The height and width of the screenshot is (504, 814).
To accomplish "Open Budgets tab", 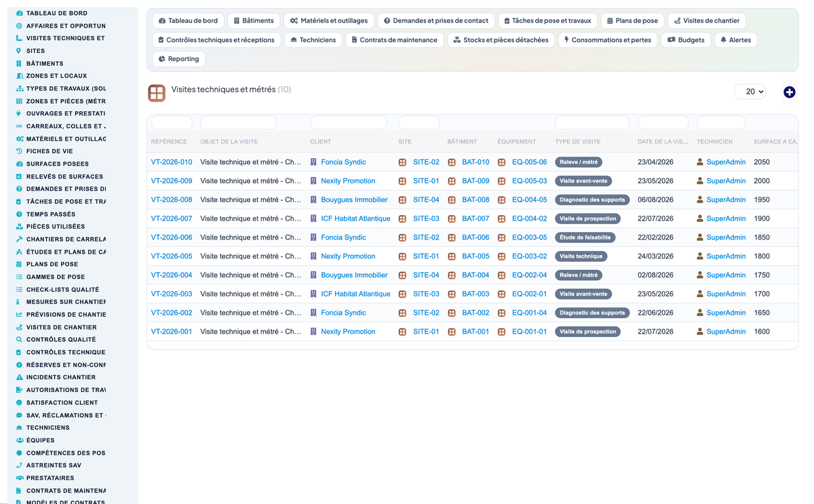I will coord(686,40).
